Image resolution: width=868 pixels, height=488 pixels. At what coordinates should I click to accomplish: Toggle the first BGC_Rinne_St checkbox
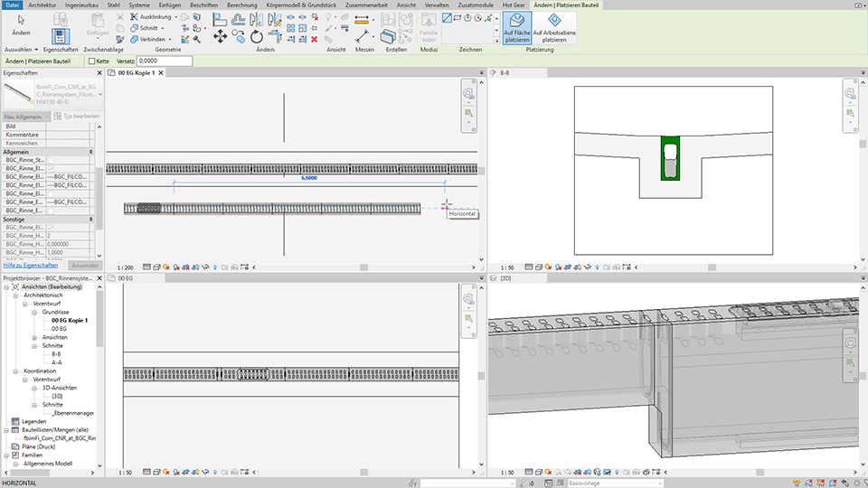tap(51, 159)
